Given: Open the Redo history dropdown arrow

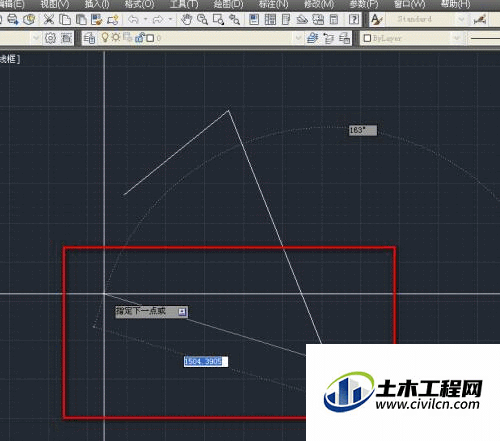Looking at the screenshot, I should (x=170, y=19).
